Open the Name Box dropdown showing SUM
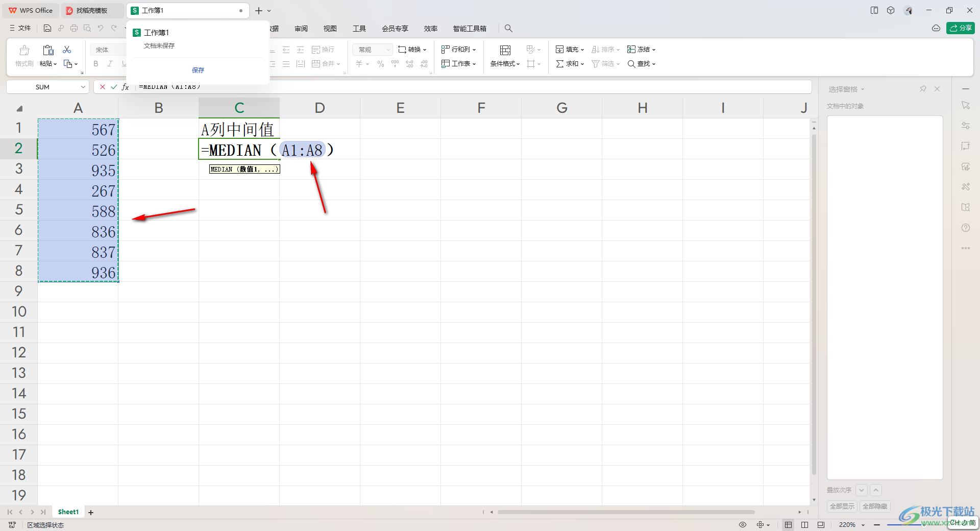The image size is (980, 531). (83, 87)
